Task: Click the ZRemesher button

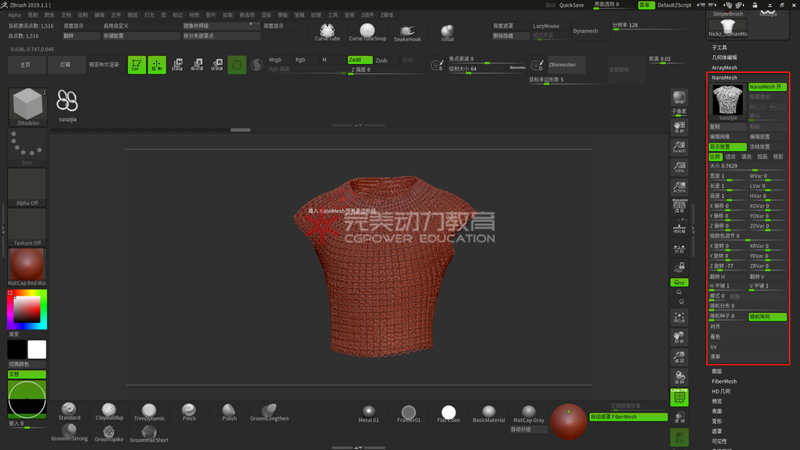Action: tap(562, 65)
